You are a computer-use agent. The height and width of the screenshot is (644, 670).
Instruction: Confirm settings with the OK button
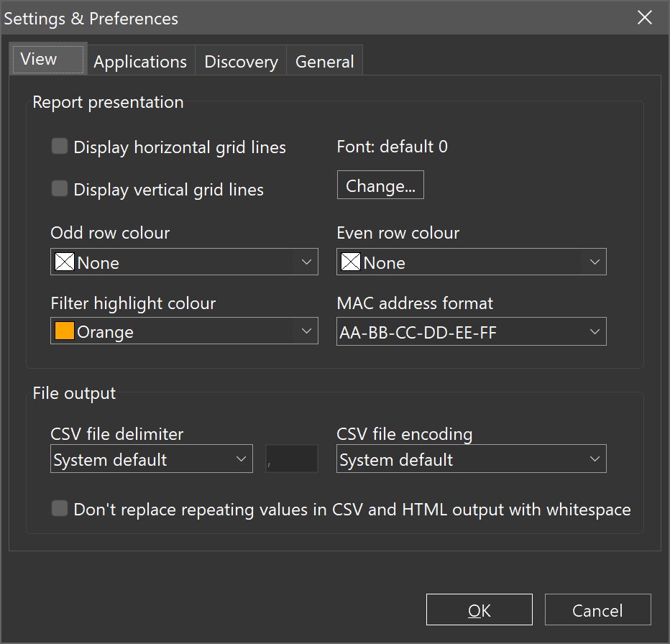click(x=479, y=610)
